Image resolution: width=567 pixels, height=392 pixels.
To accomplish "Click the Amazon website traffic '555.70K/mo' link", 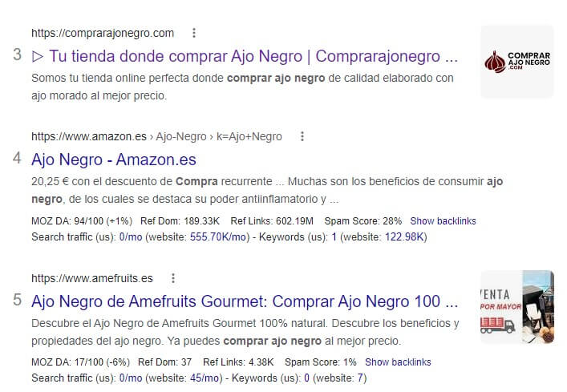I will 218,237.
